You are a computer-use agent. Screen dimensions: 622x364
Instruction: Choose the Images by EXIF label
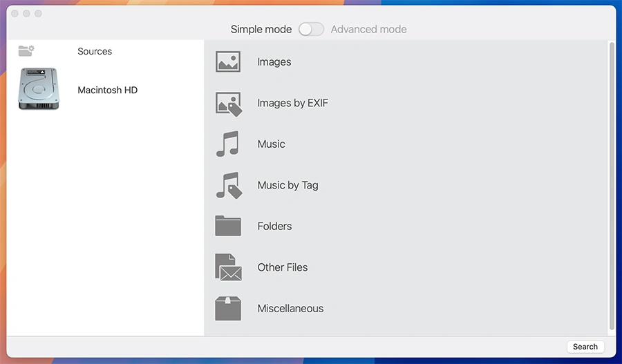(292, 104)
